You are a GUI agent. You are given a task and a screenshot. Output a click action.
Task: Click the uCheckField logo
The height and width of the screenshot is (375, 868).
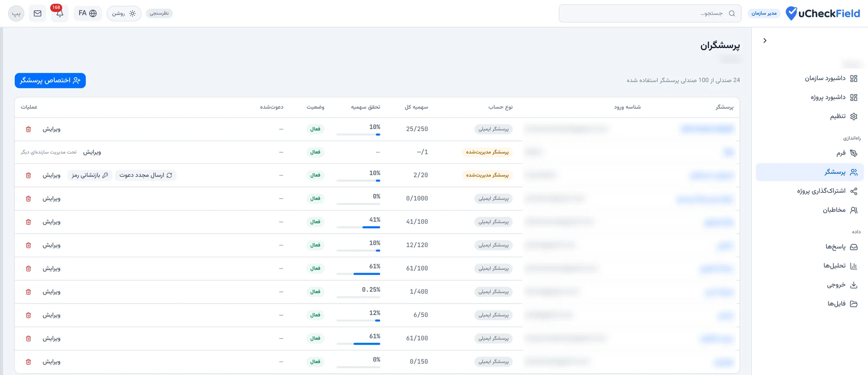(x=823, y=13)
